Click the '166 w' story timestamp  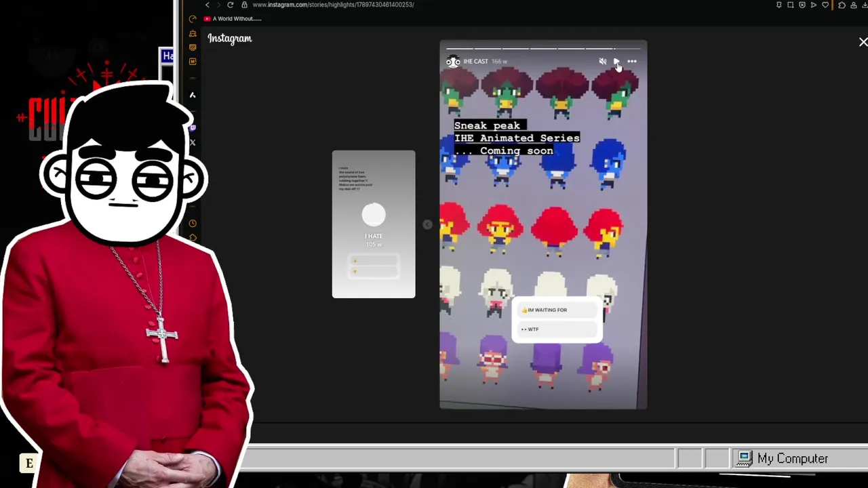click(x=499, y=62)
